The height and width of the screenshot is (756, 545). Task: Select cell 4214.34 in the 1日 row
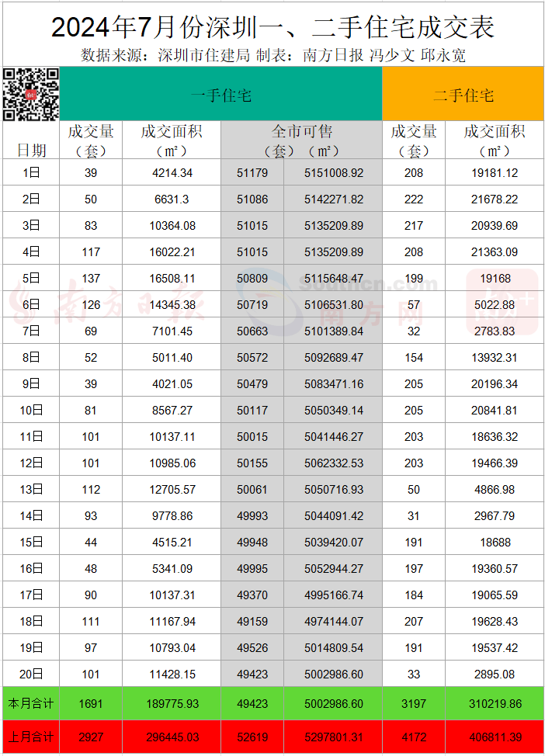(172, 172)
